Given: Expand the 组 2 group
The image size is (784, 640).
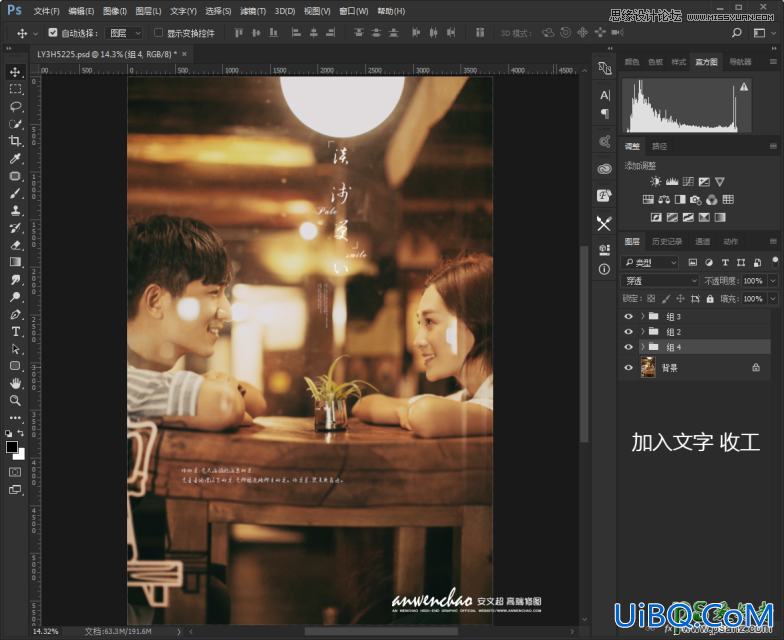Looking at the screenshot, I should click(642, 332).
